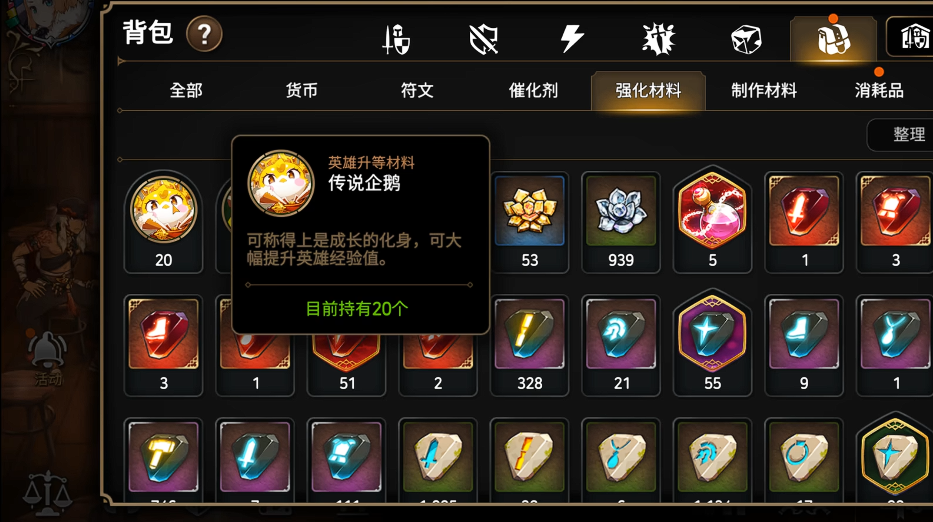Image resolution: width=933 pixels, height=522 pixels.
Task: Select the sword and shield category icon
Action: tap(396, 40)
